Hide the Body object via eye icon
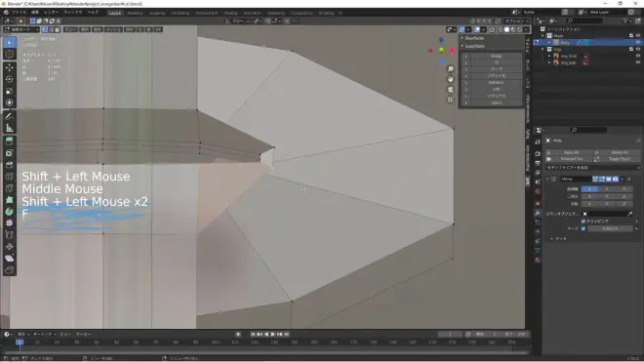The image size is (644, 362). tap(638, 42)
